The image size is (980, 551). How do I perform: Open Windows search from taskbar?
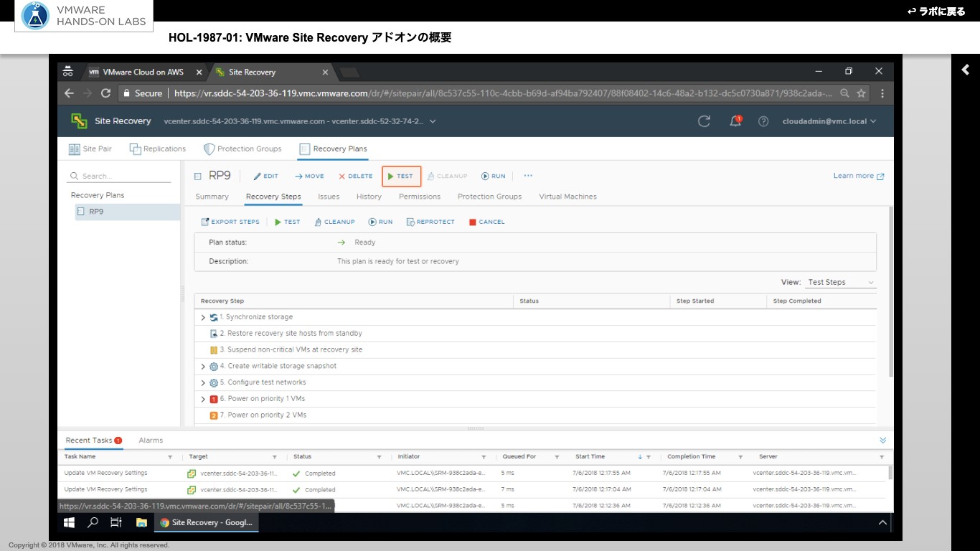93,522
